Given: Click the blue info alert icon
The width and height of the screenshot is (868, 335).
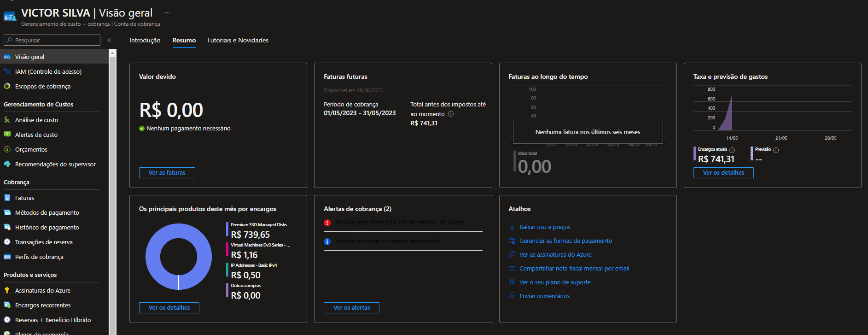Looking at the screenshot, I should (x=327, y=241).
